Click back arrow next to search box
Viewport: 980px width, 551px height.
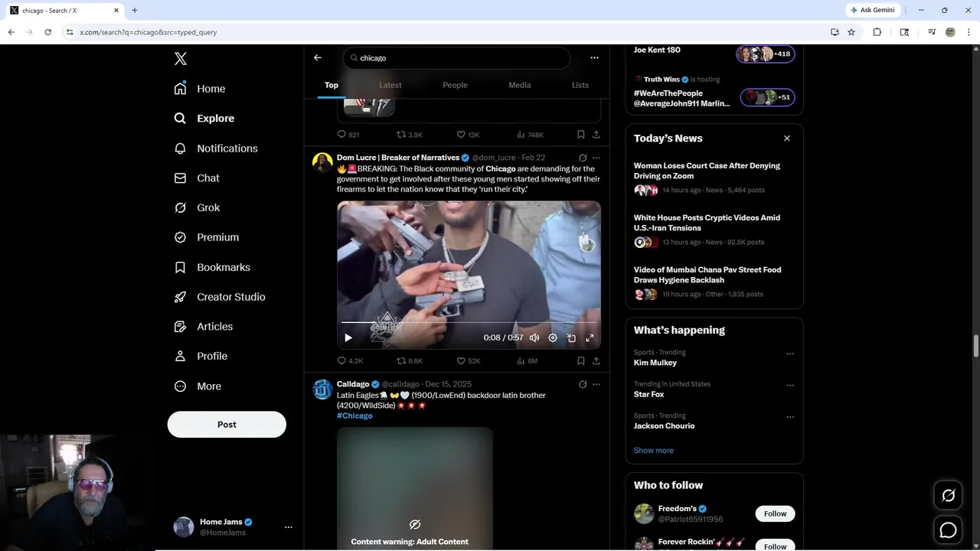[x=318, y=57]
